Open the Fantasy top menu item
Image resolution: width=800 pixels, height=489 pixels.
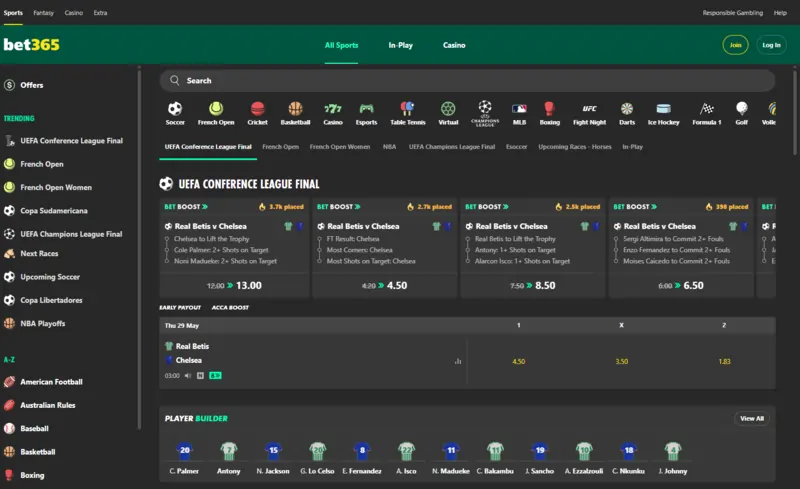coord(43,13)
